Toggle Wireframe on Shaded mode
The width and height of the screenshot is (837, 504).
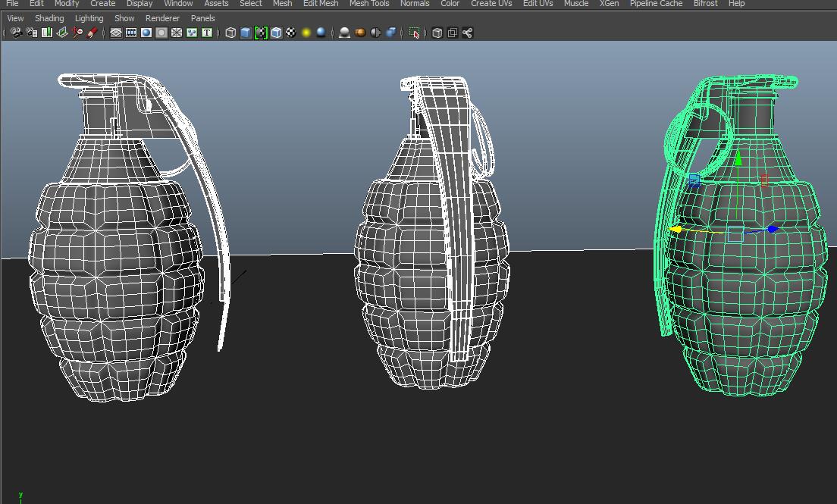(276, 33)
